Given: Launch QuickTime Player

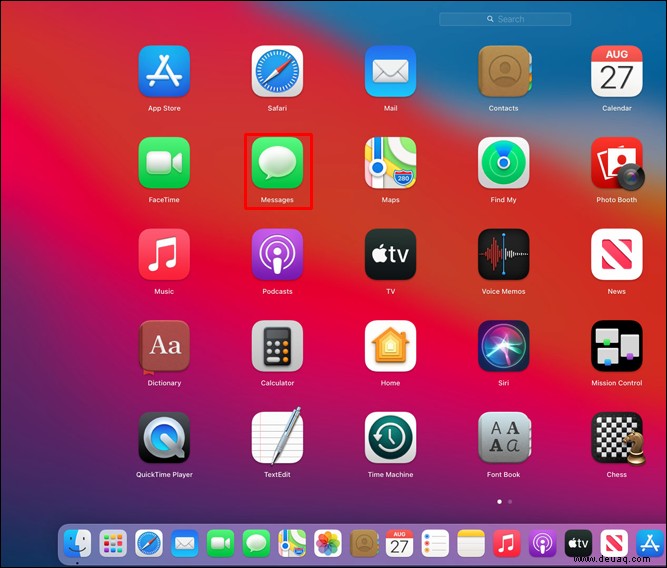Looking at the screenshot, I should point(164,438).
